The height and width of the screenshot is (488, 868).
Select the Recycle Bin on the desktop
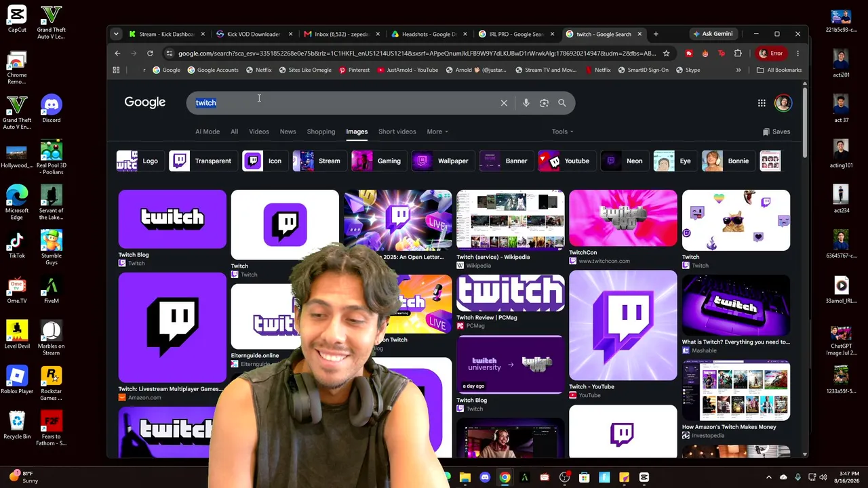point(17,426)
